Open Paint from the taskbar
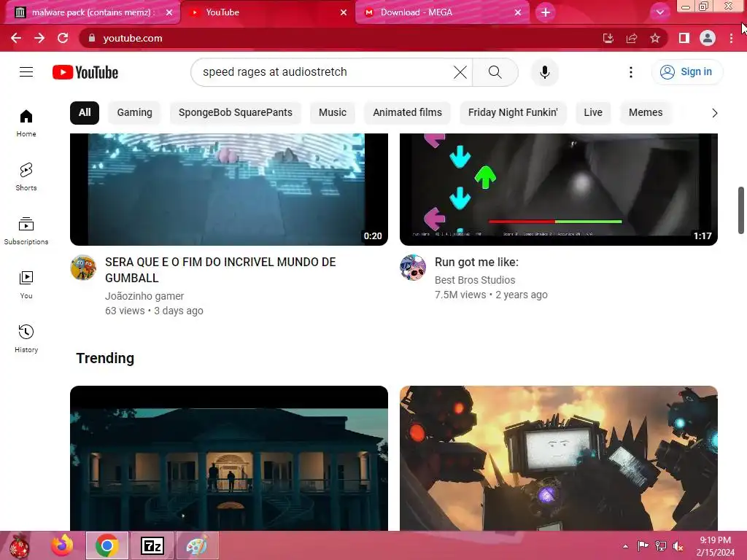 (x=197, y=545)
